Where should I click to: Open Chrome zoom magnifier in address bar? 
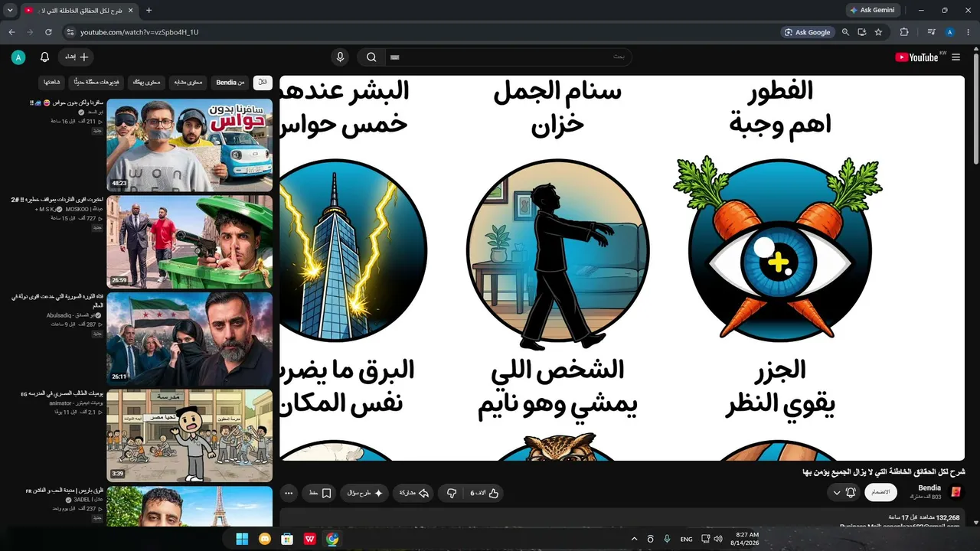tap(845, 32)
